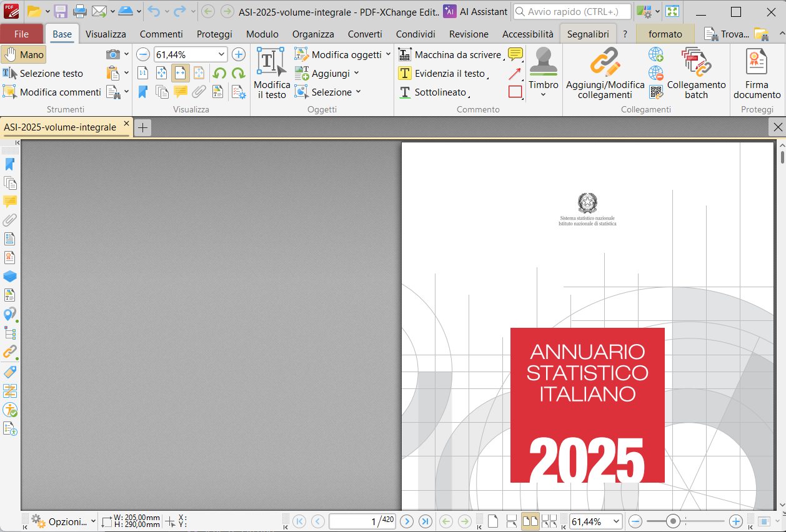
Task: Click the remove web links globe icon
Action: (656, 73)
